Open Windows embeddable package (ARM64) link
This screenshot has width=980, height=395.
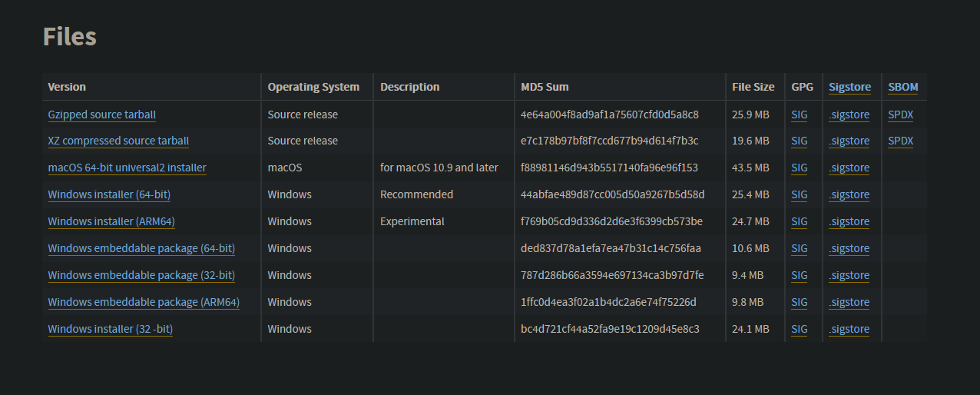(144, 302)
